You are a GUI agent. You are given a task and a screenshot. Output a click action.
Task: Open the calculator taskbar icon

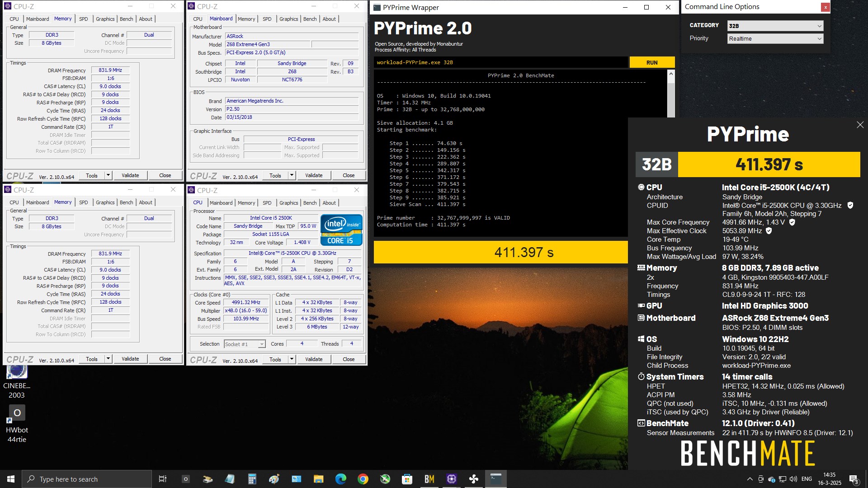coord(252,479)
